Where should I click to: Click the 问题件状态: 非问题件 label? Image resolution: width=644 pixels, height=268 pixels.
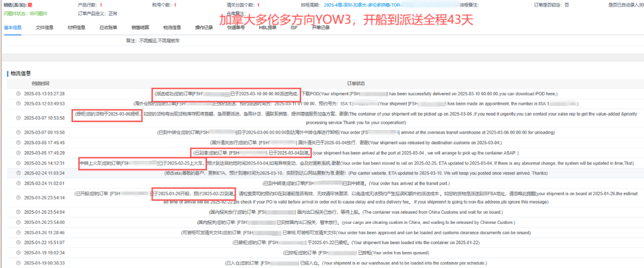tap(26, 14)
